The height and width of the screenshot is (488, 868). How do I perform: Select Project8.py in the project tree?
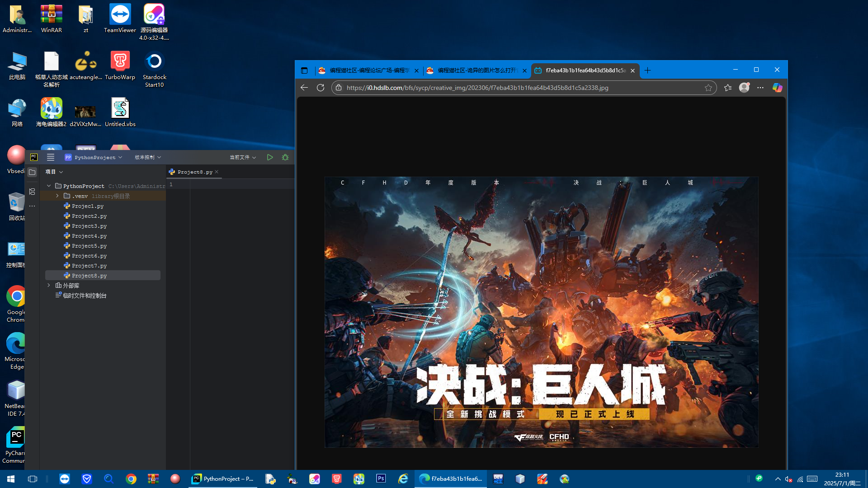pos(103,276)
